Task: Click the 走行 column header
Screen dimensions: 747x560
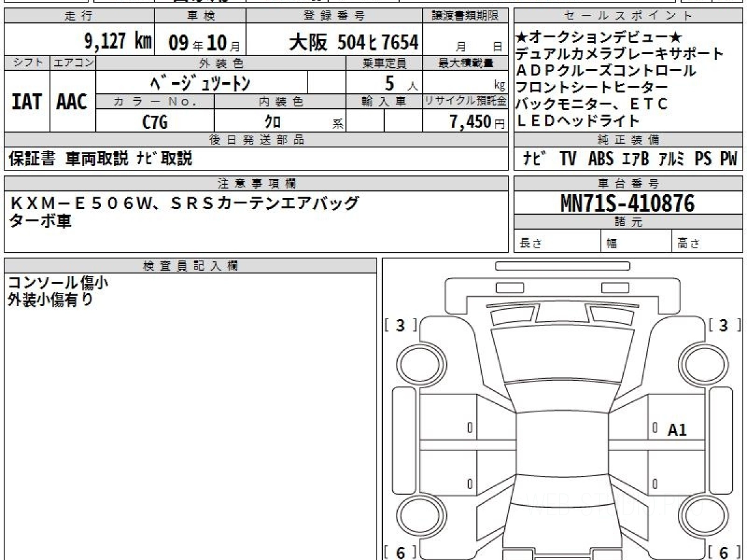Action: [78, 16]
